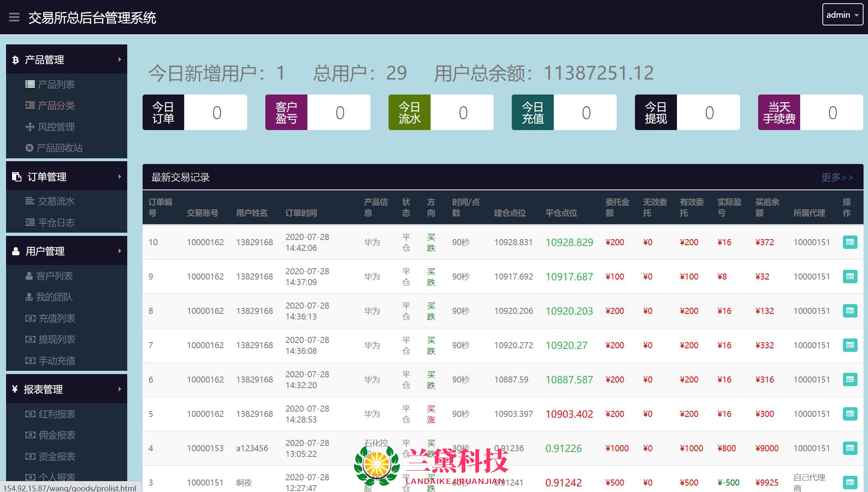Image resolution: width=868 pixels, height=492 pixels.
Task: Open the action icon for order 8
Action: coord(850,311)
